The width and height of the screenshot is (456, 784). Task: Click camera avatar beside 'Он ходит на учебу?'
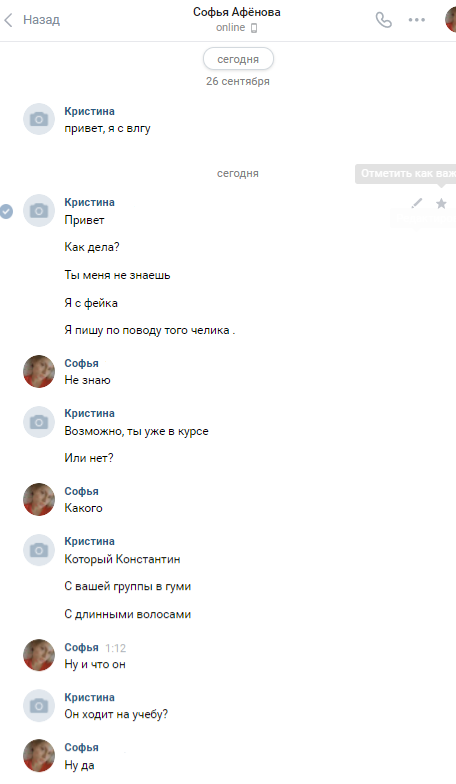pos(39,706)
